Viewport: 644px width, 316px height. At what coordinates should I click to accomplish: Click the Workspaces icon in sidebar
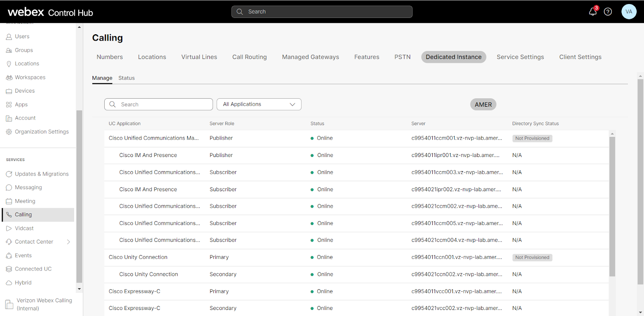9,77
